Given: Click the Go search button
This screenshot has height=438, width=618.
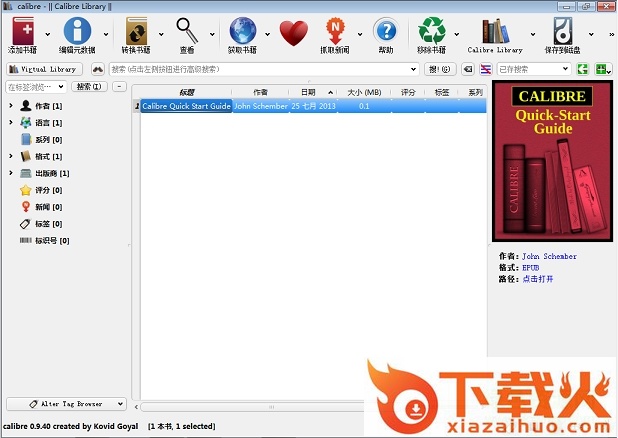Looking at the screenshot, I should tap(440, 69).
